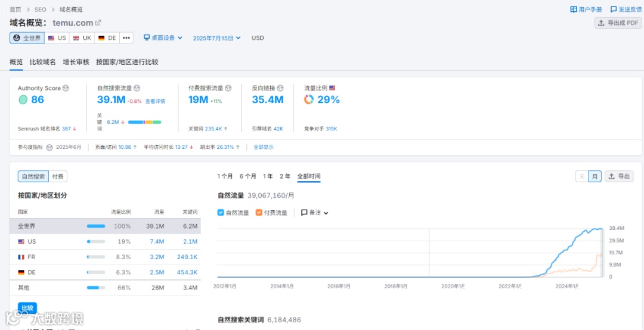
Task: Select the 2年 time range
Action: coord(285,176)
